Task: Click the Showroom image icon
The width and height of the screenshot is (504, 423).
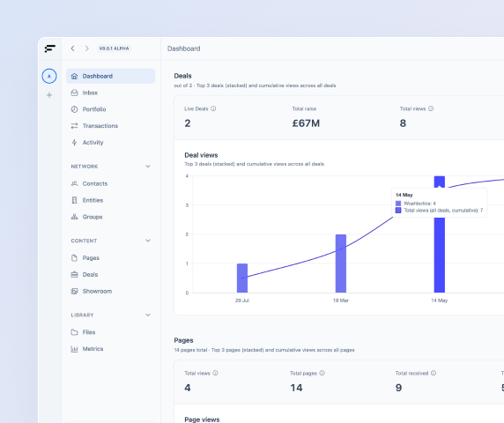Action: 74,291
